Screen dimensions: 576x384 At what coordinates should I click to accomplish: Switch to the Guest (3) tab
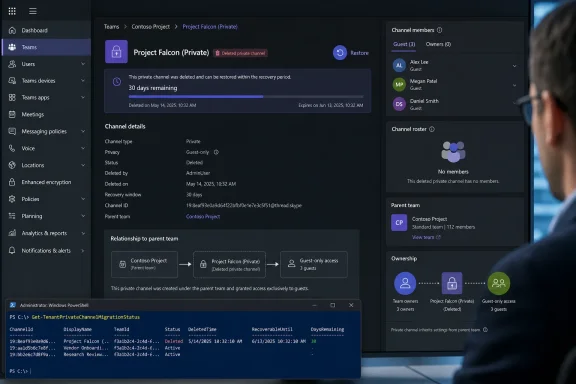pos(404,44)
